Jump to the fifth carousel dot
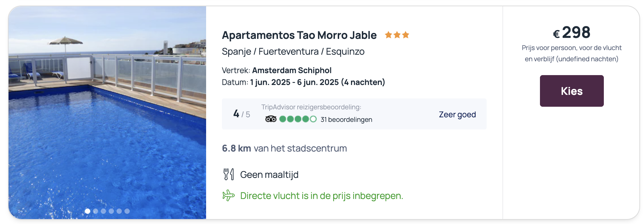 click(119, 211)
